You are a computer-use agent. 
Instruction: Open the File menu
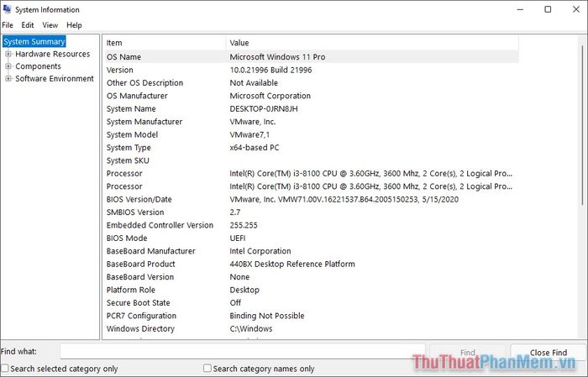coord(8,25)
